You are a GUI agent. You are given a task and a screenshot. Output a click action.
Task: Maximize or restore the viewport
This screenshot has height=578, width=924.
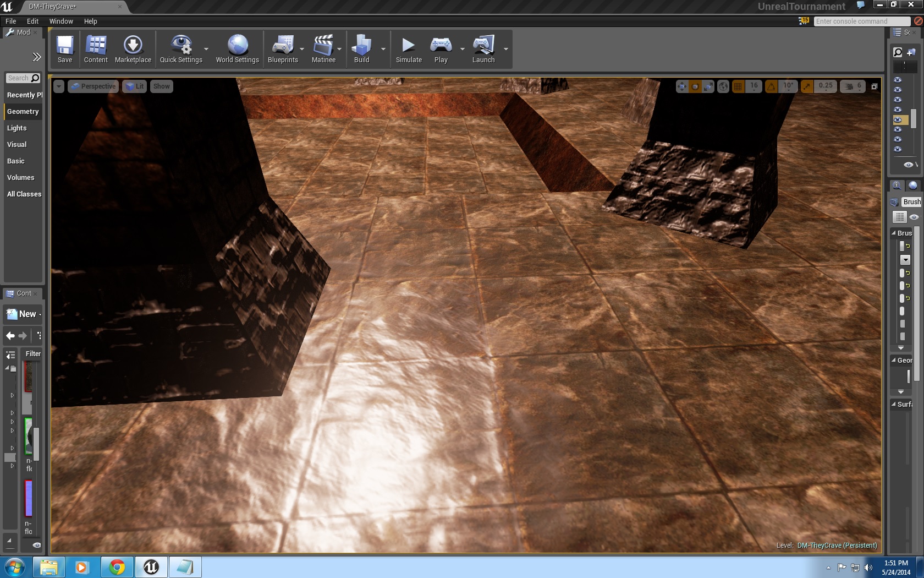(x=874, y=86)
